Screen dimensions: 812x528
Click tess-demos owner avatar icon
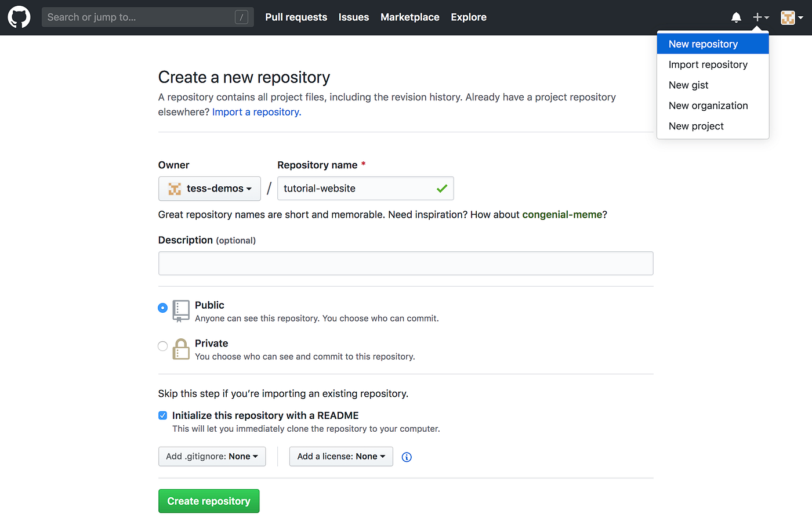point(175,189)
